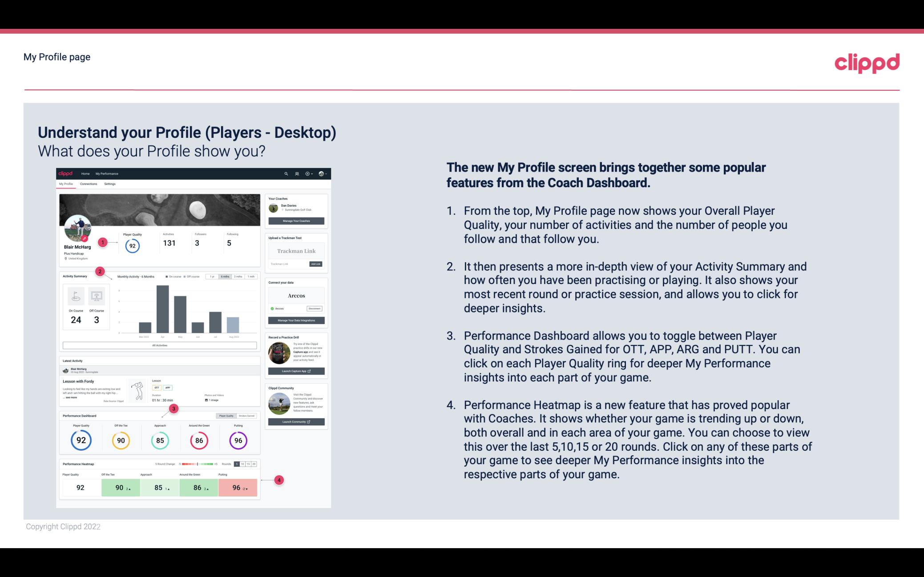The width and height of the screenshot is (924, 577).
Task: Toggle 5-round heatmap range selector
Action: [239, 464]
